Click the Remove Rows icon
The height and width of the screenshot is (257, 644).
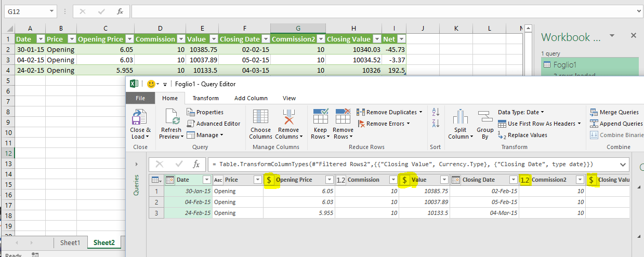(343, 117)
